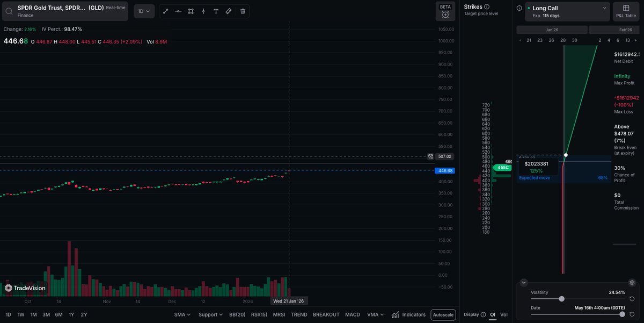
Task: Switch strikes display to OI
Action: click(493, 315)
